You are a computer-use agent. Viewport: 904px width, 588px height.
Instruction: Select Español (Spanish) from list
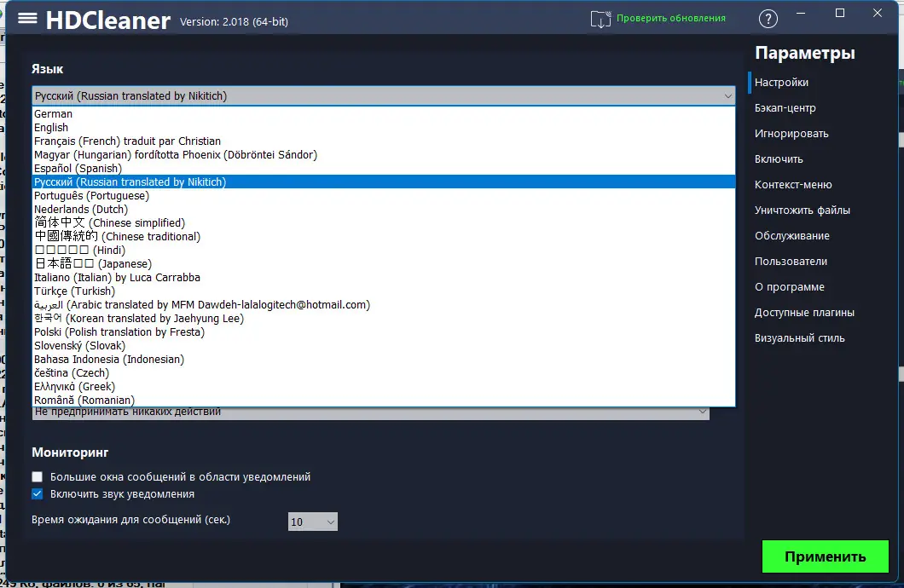(x=384, y=168)
